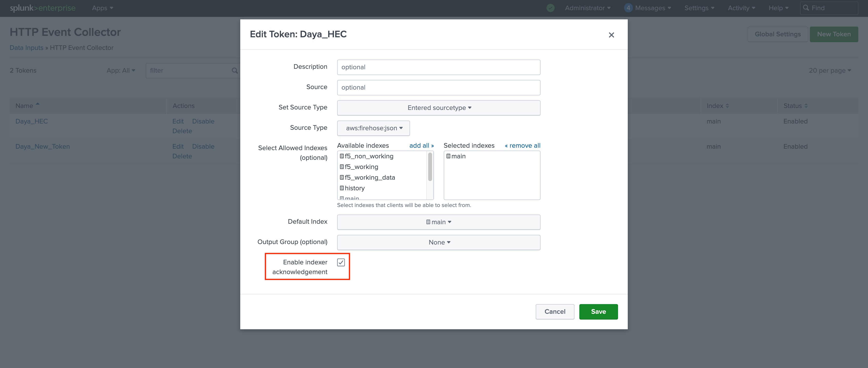The width and height of the screenshot is (868, 368).
Task: Sort tokens by the Name column arrow
Action: [x=37, y=104]
